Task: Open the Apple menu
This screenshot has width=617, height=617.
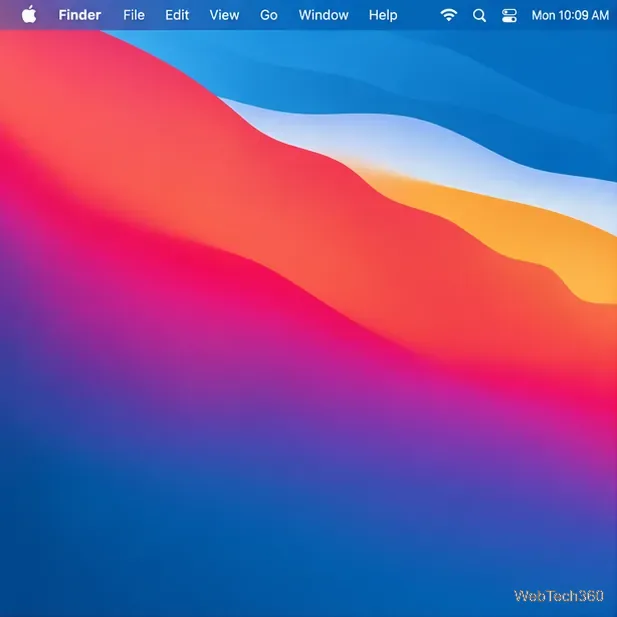Action: pyautogui.click(x=29, y=15)
